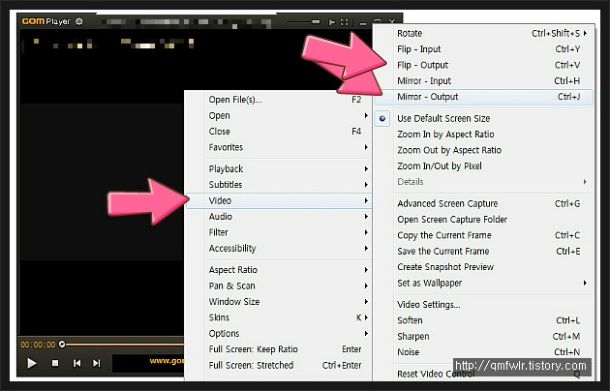Screen dimensions: 610x391
Task: Choose Copy the Current Frame
Action: coord(484,235)
